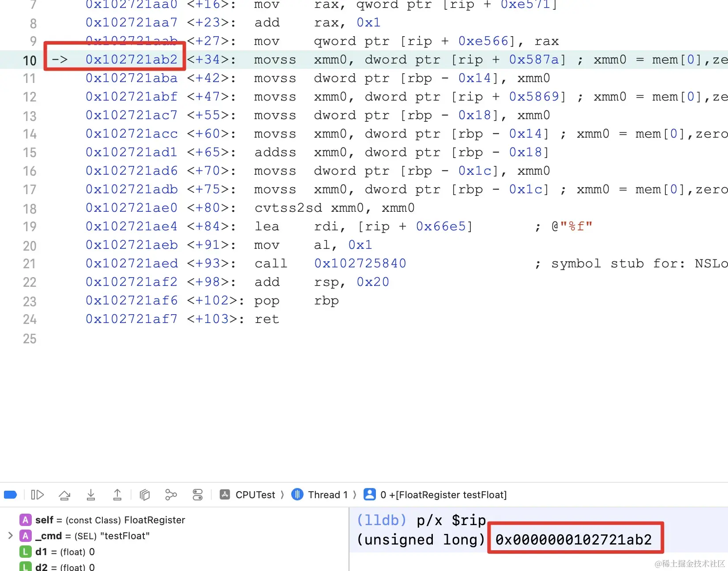
Task: Open Debug View Hierarchy
Action: 144,495
